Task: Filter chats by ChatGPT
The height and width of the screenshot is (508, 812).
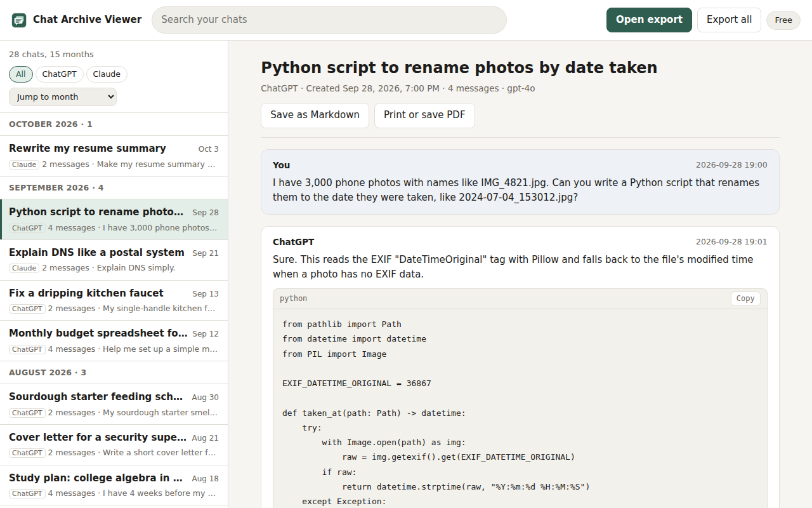Action: point(60,74)
